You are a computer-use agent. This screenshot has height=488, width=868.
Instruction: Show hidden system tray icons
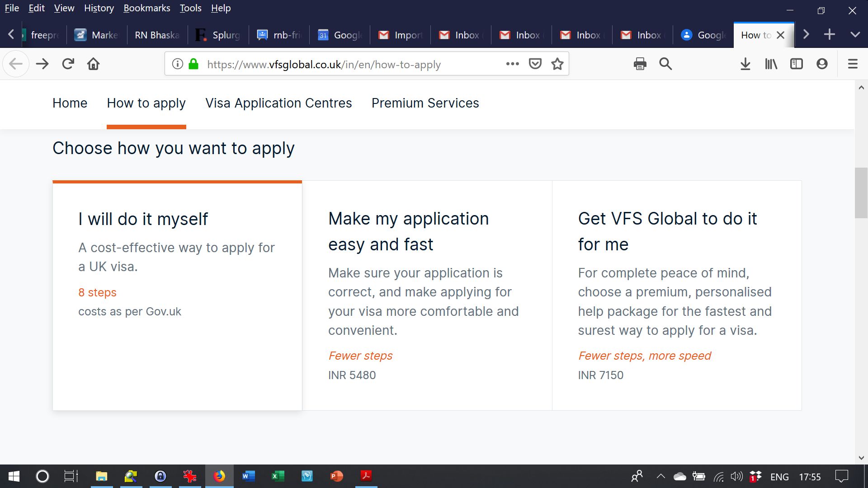[660, 476]
